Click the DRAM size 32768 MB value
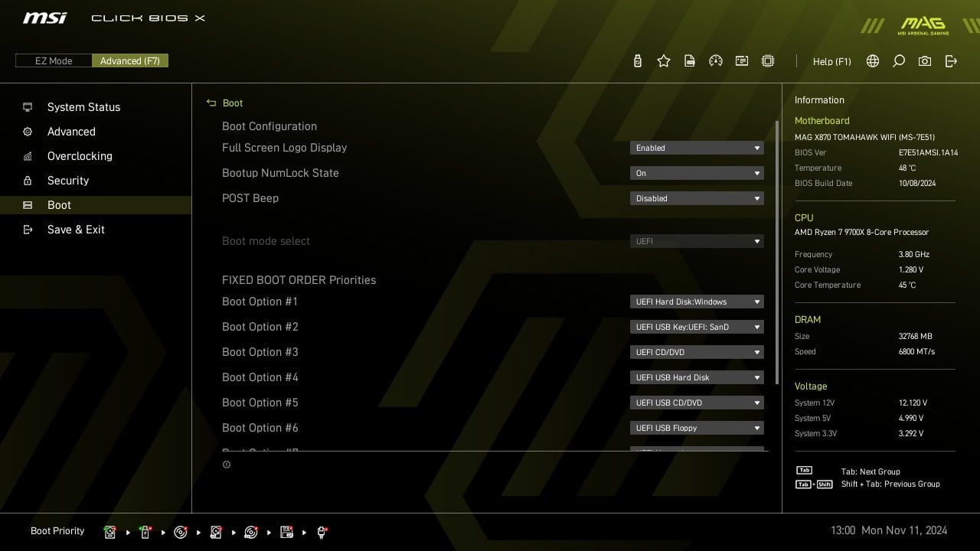This screenshot has height=551, width=980. coord(916,336)
